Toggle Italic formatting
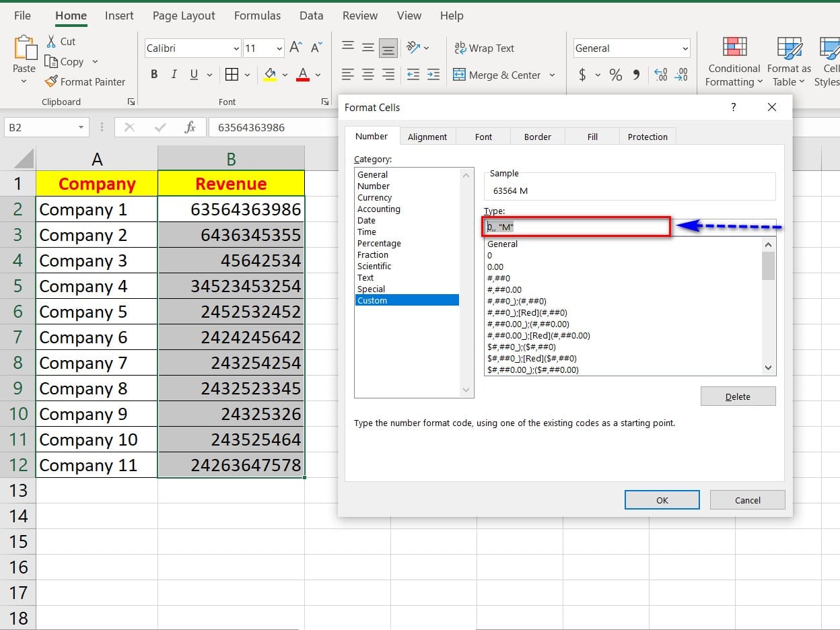Viewport: 840px width, 630px height. (174, 75)
